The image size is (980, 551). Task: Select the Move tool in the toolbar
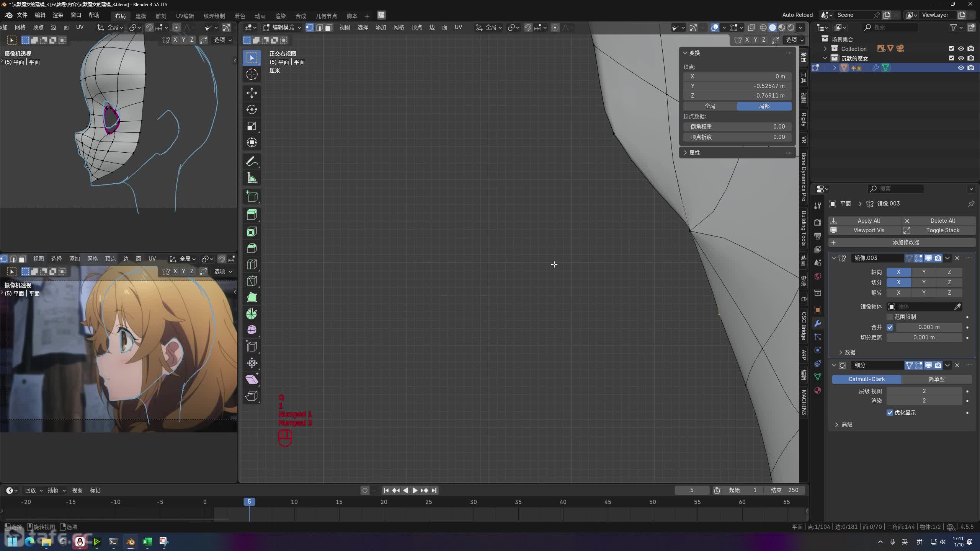pyautogui.click(x=252, y=93)
